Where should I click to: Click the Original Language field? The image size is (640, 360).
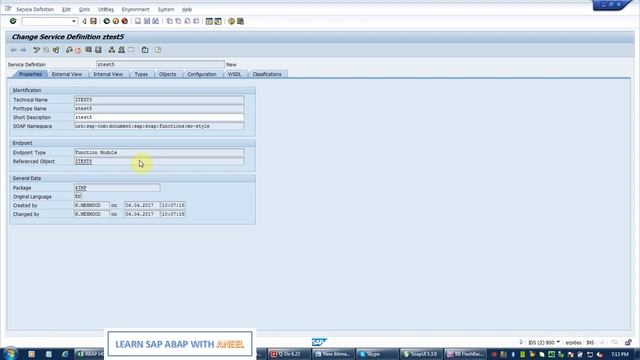[x=78, y=197]
